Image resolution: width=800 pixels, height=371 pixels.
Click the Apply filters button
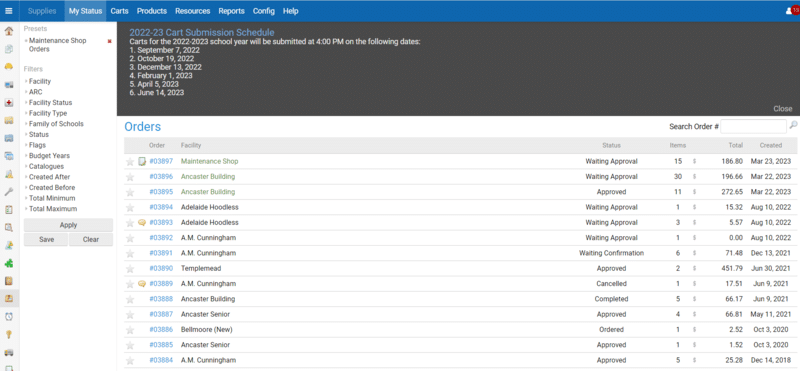tap(68, 225)
